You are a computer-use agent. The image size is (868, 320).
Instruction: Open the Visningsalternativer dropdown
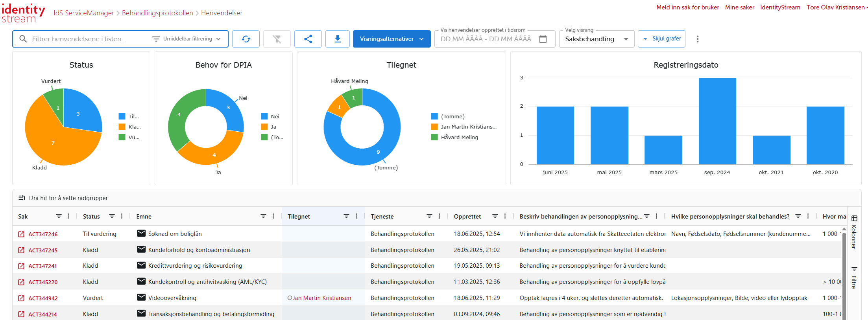[392, 39]
